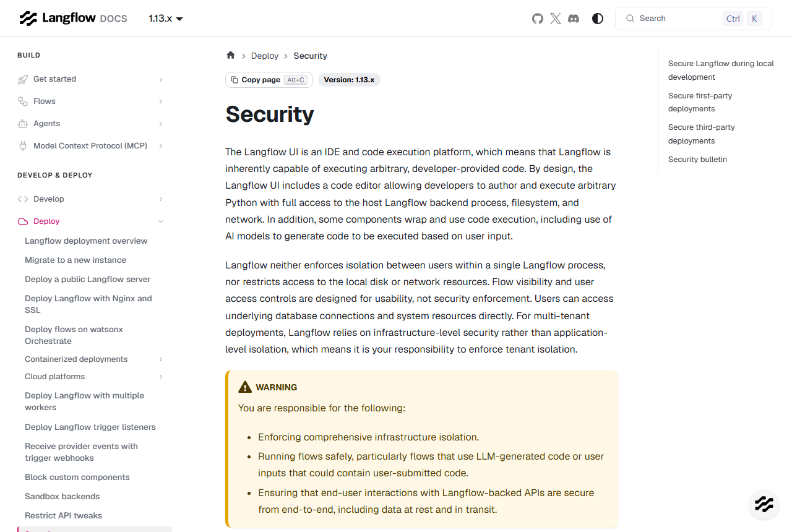Screen dimensions: 792x532
Task: Collapse the Deploy section chevron
Action: 161,221
